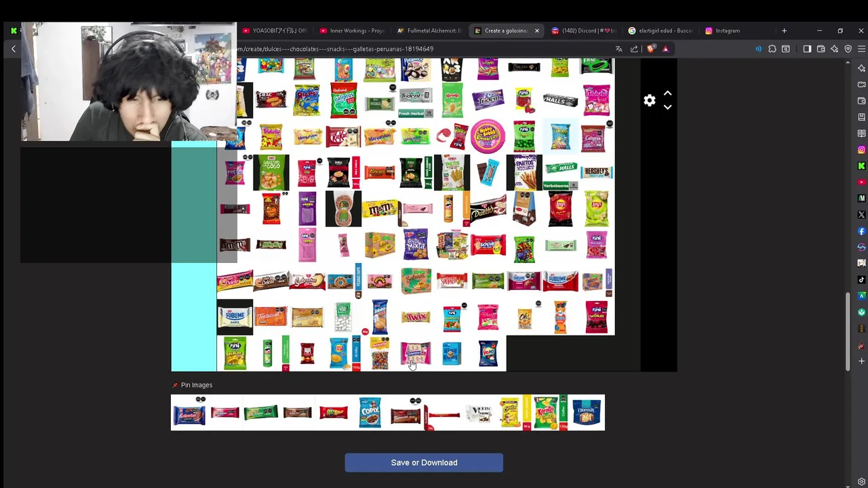This screenshot has height=488, width=868.
Task: Switch to the Inner Workings tab
Action: coord(353,30)
